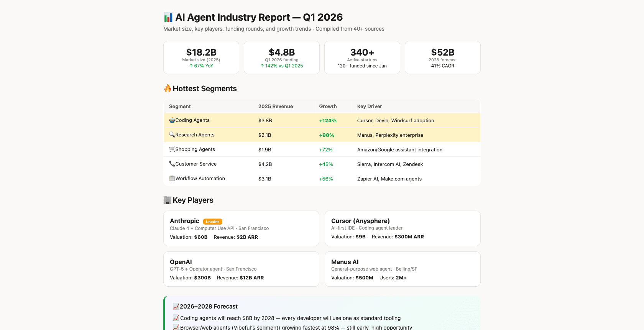Click Cursor's Valuation $9B value
The image size is (644, 330).
pos(361,237)
